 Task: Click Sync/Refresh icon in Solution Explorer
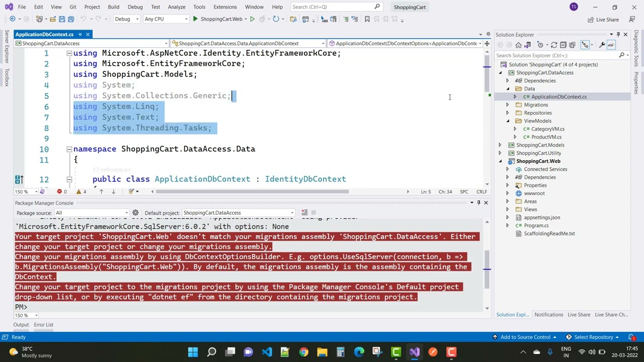[554, 45]
